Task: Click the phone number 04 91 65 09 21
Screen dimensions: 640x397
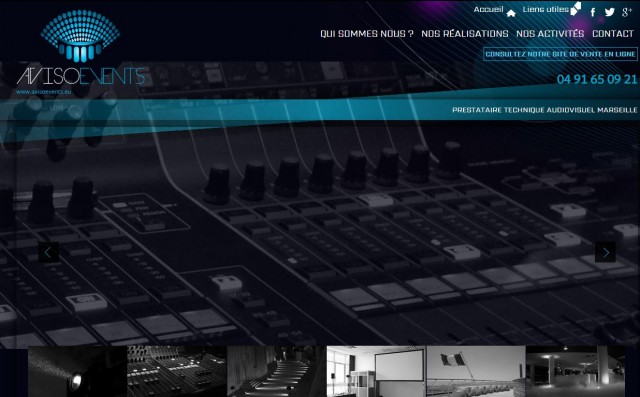Action: (x=597, y=79)
